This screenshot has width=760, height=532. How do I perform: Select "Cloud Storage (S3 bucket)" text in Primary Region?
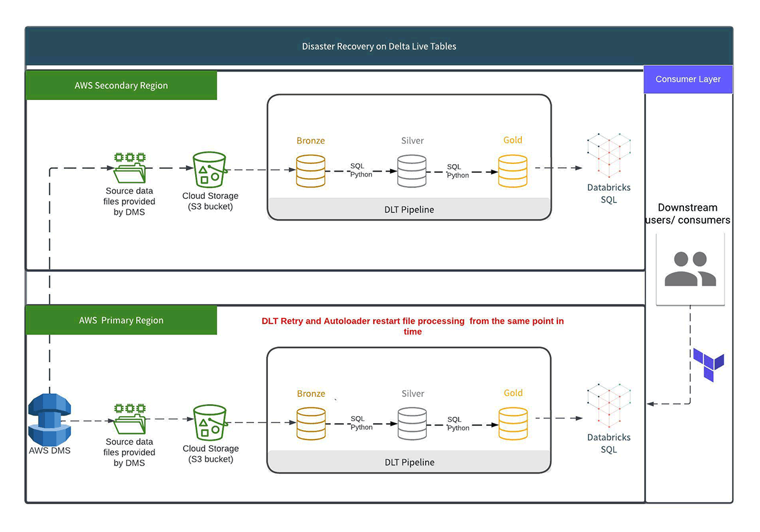211,453
